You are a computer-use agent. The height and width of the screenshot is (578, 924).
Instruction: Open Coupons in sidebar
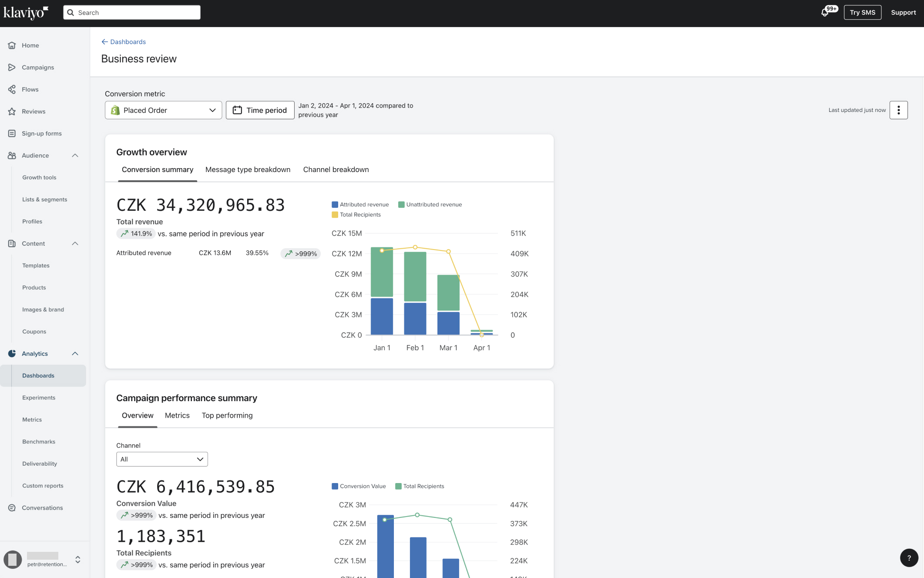pyautogui.click(x=34, y=332)
